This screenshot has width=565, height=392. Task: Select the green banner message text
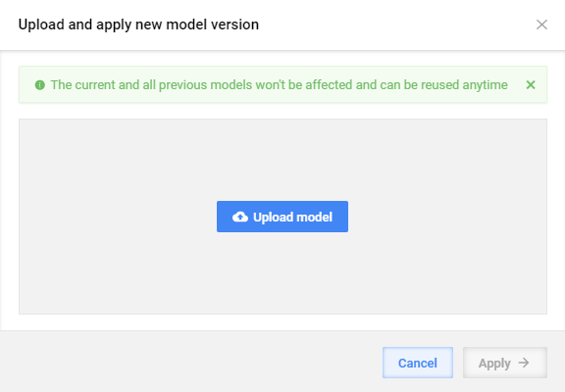click(279, 85)
